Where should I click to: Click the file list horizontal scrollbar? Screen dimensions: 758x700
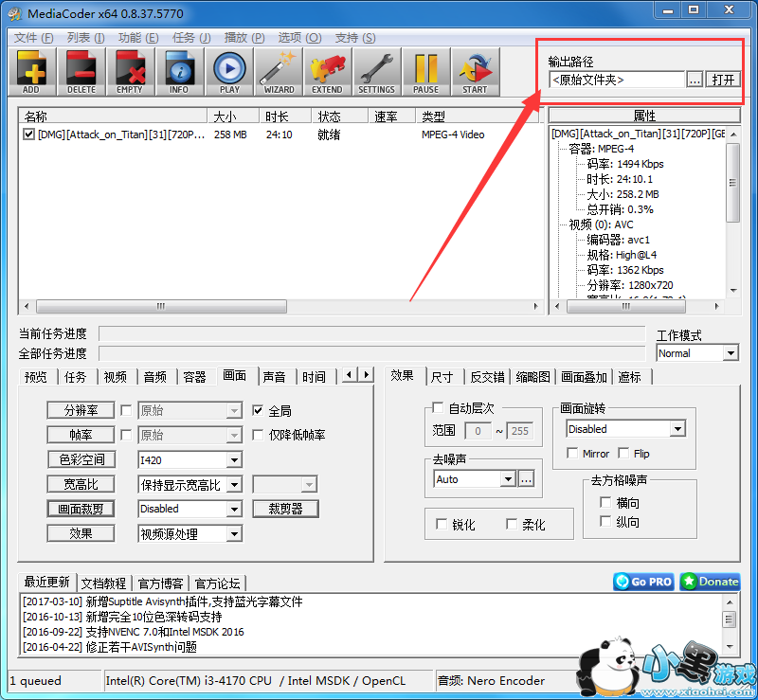point(280,306)
